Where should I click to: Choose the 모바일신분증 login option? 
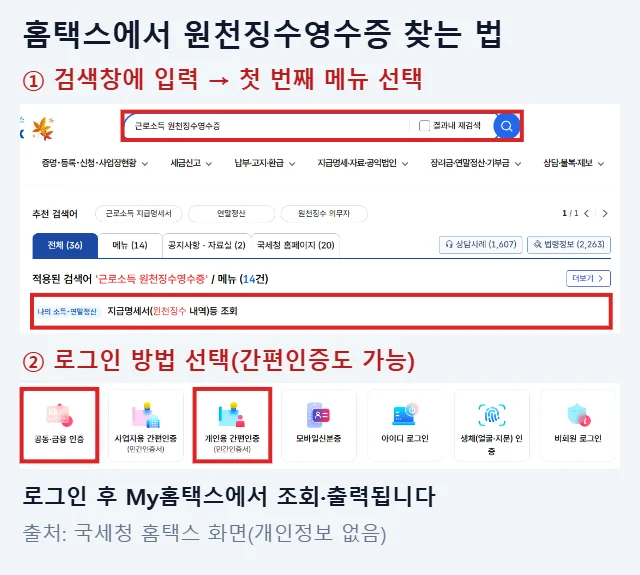tap(319, 425)
